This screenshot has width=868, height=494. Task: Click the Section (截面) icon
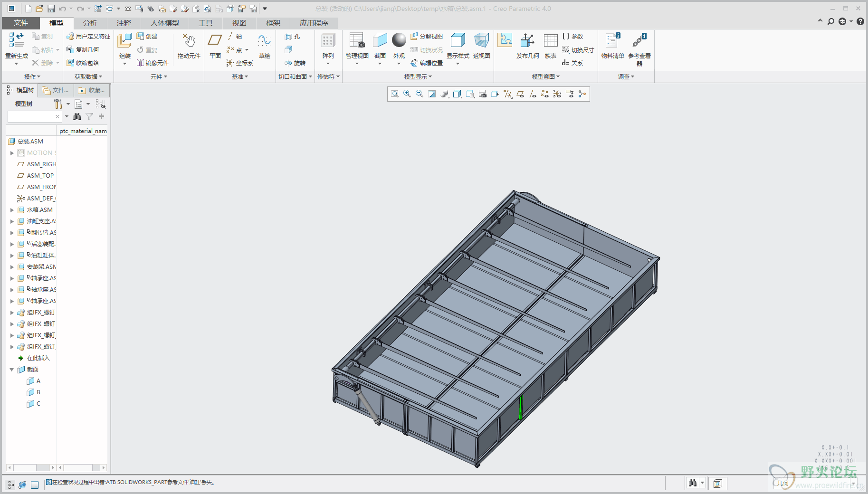[x=380, y=41]
